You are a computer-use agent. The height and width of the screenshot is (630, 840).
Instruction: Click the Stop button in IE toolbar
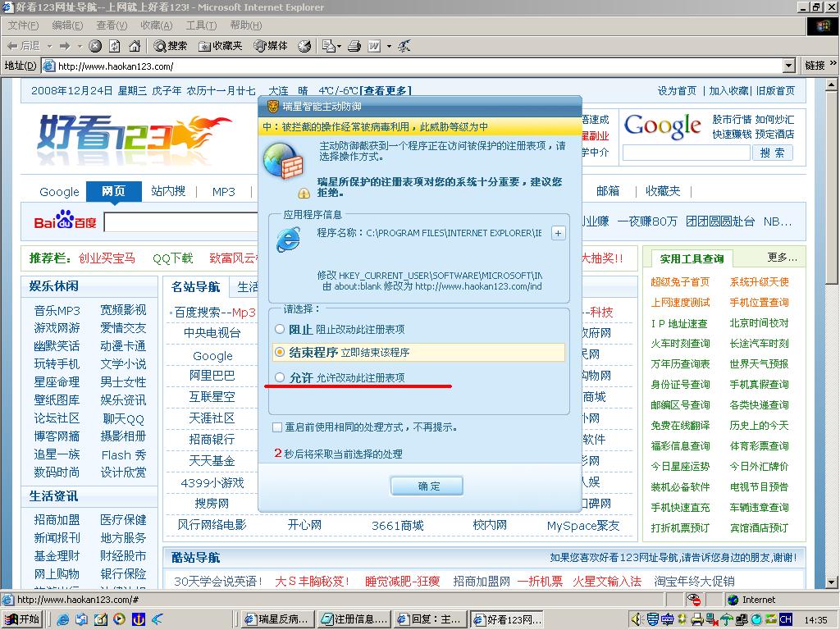click(95, 46)
